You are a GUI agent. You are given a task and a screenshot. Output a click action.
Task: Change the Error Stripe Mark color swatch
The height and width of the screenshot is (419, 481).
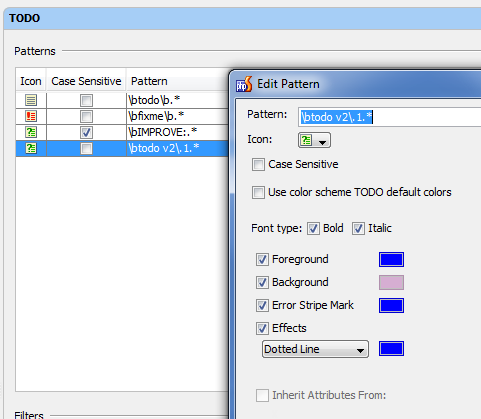coord(391,305)
